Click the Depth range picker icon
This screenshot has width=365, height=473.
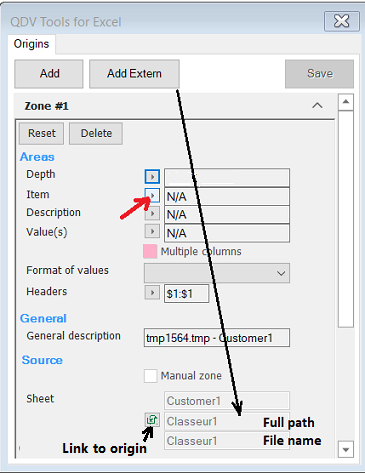click(152, 177)
